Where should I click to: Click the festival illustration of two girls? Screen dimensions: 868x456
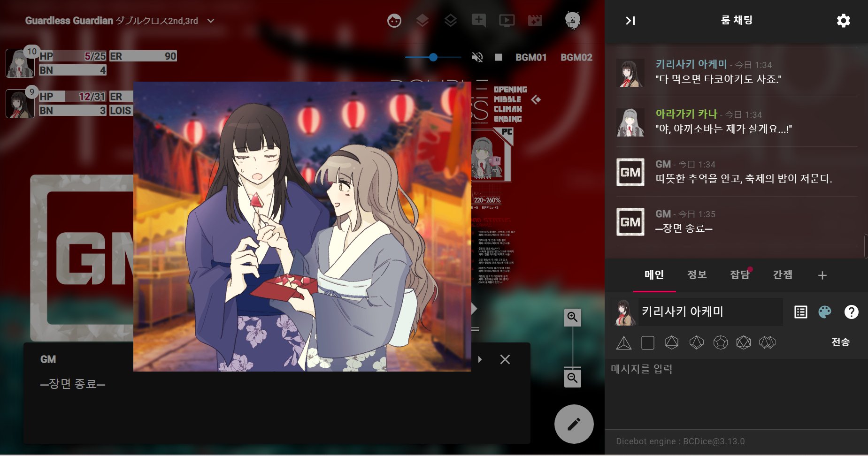click(x=302, y=227)
